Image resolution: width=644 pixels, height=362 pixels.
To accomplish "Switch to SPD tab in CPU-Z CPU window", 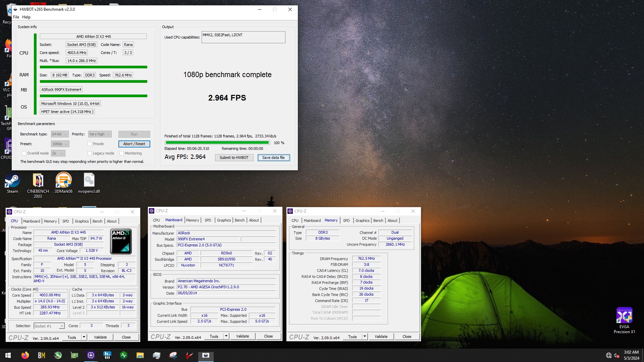I will tap(66, 221).
